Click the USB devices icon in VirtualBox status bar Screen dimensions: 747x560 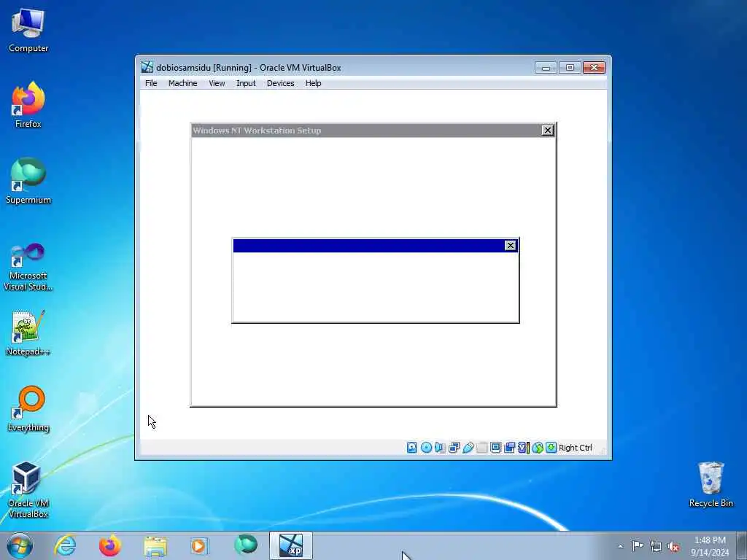(468, 448)
